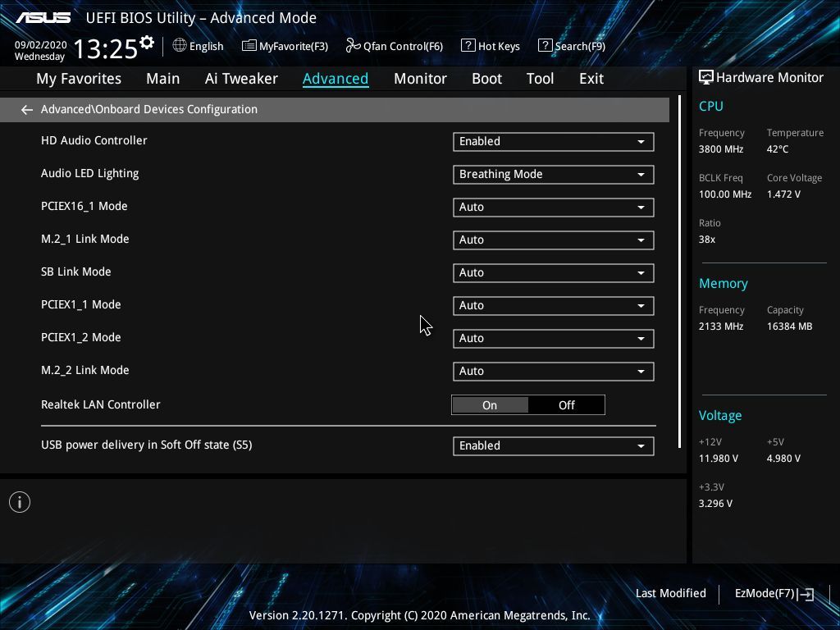Select M.2_1 Link Mode label
Screen dimensions: 840x630
pos(84,239)
